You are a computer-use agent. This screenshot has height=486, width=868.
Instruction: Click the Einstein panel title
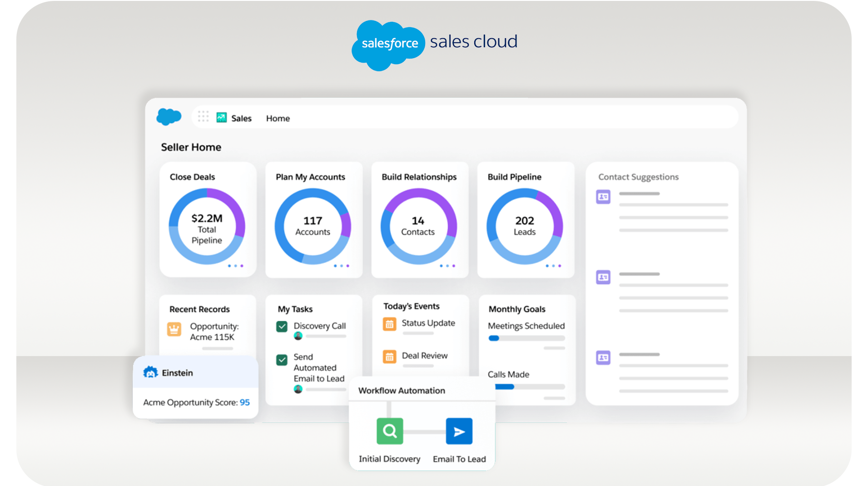(x=178, y=373)
